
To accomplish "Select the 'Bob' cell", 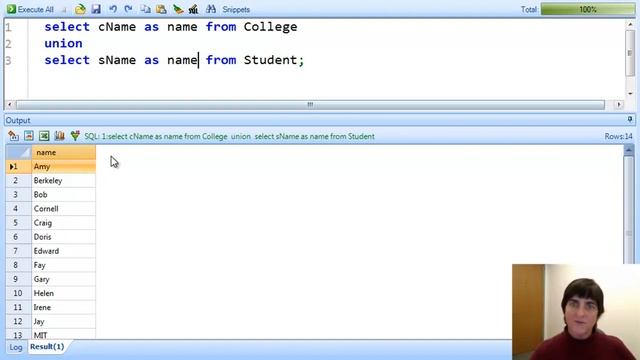I will pos(64,195).
